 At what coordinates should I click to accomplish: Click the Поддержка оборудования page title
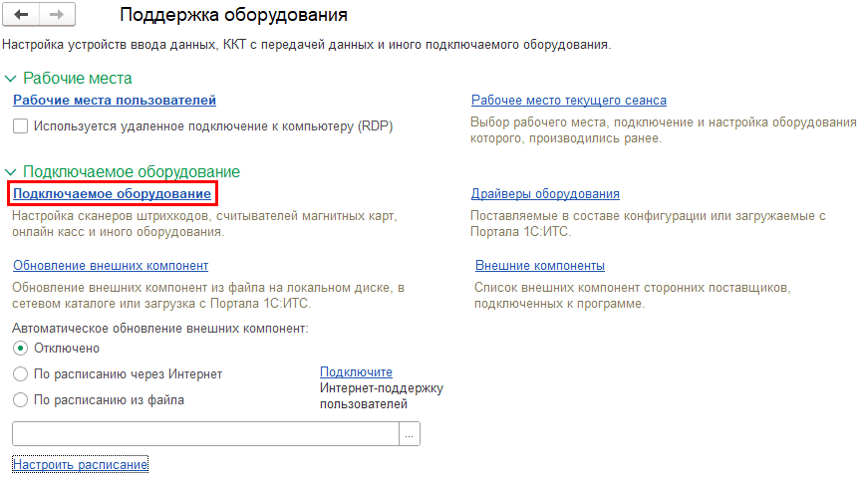point(234,15)
